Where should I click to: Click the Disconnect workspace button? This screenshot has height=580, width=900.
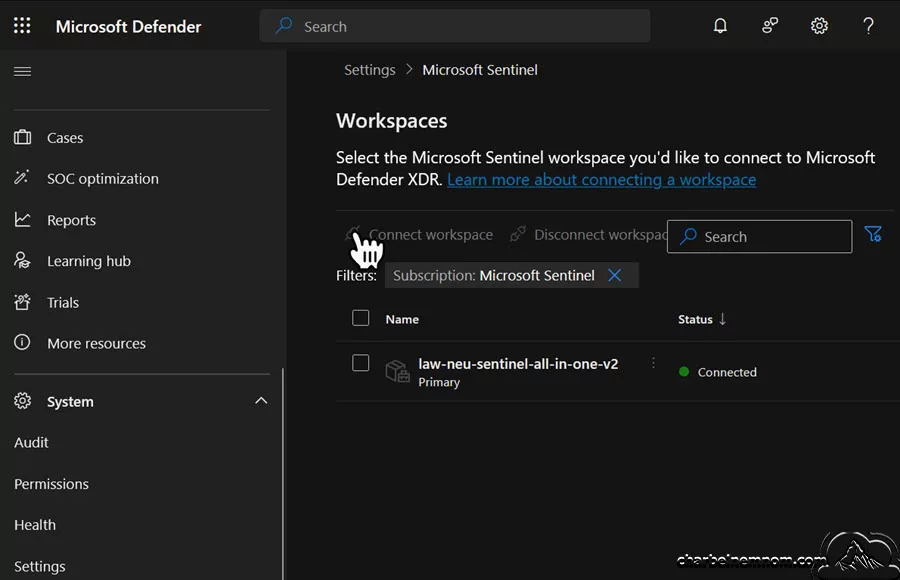pos(588,234)
